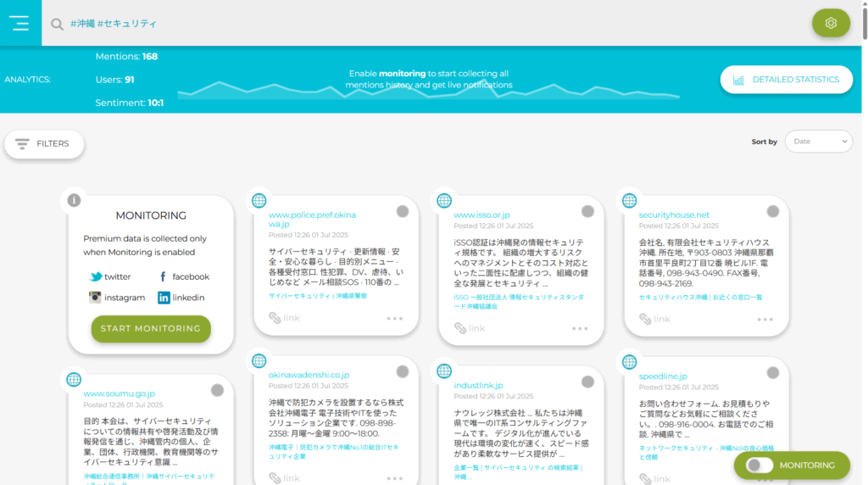Open the three-dot menu on the isso.or.jp card
868x485 pixels.
point(580,328)
